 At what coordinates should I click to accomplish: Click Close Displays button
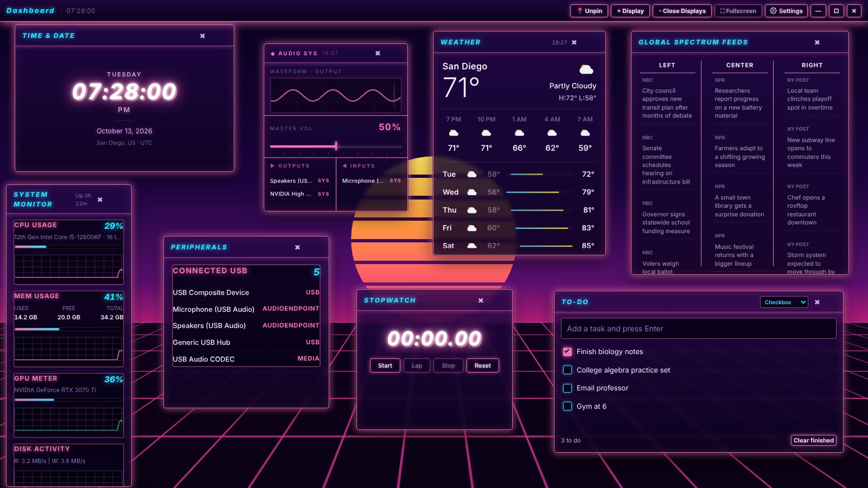[682, 11]
